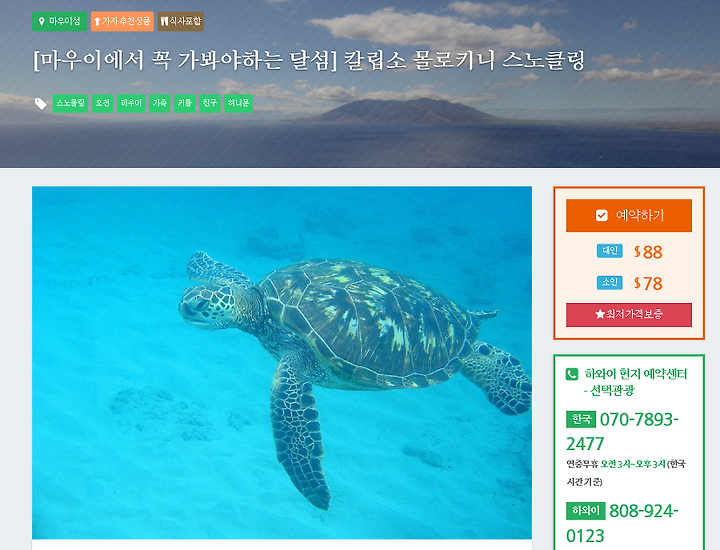Click the green phone icon in reservation center
720x550 pixels.
click(x=572, y=374)
